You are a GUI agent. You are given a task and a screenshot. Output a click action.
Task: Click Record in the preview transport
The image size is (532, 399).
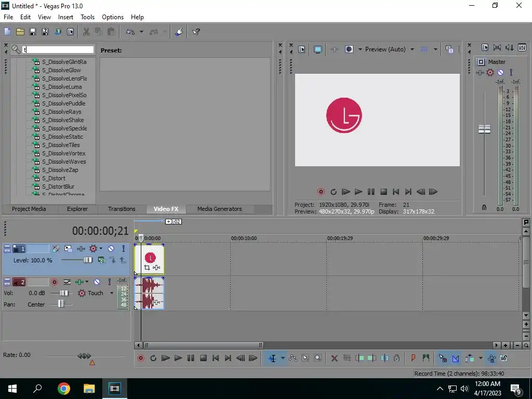321,192
